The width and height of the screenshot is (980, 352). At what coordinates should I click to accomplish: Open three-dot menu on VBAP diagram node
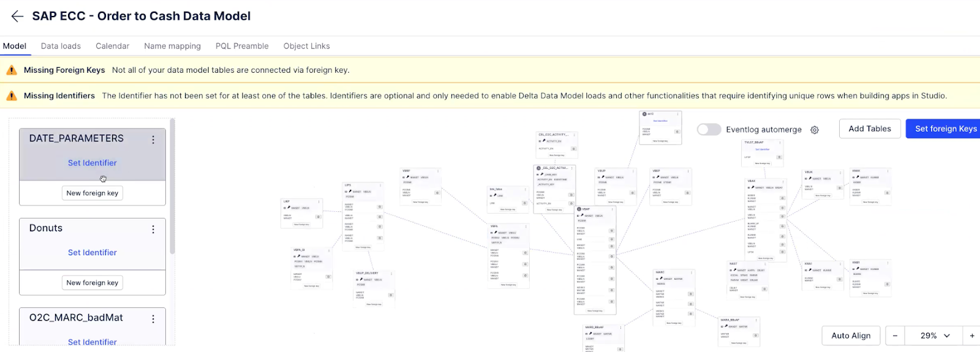pyautogui.click(x=612, y=209)
